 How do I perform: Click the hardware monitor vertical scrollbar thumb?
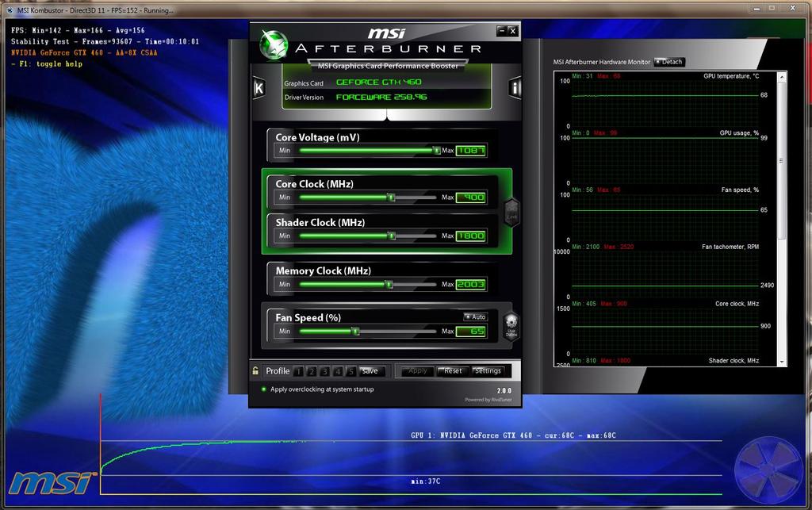click(782, 160)
